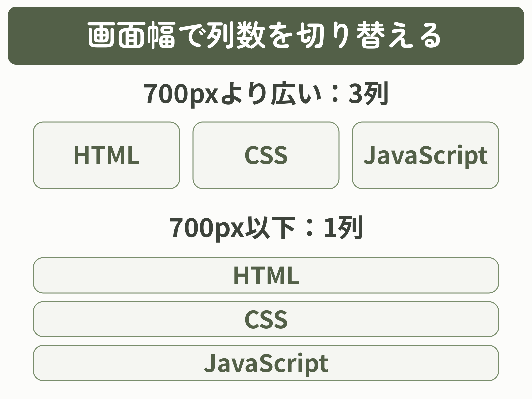Select the full-width HTML bar in the 1-column list
The height and width of the screenshot is (399, 532).
click(266, 275)
